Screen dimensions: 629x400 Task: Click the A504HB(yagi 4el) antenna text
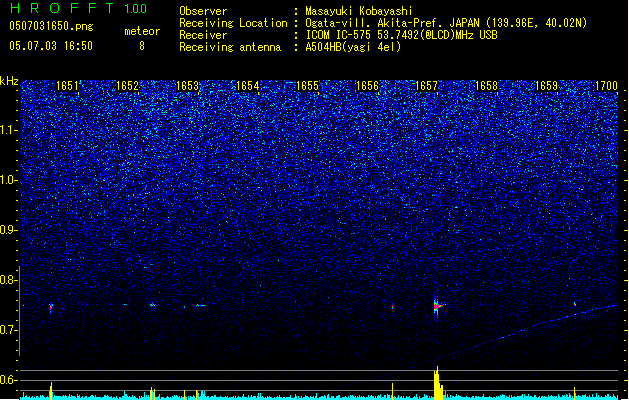353,47
